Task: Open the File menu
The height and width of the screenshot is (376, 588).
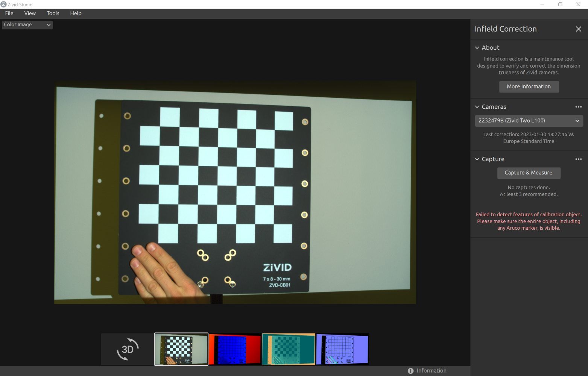Action: 9,13
